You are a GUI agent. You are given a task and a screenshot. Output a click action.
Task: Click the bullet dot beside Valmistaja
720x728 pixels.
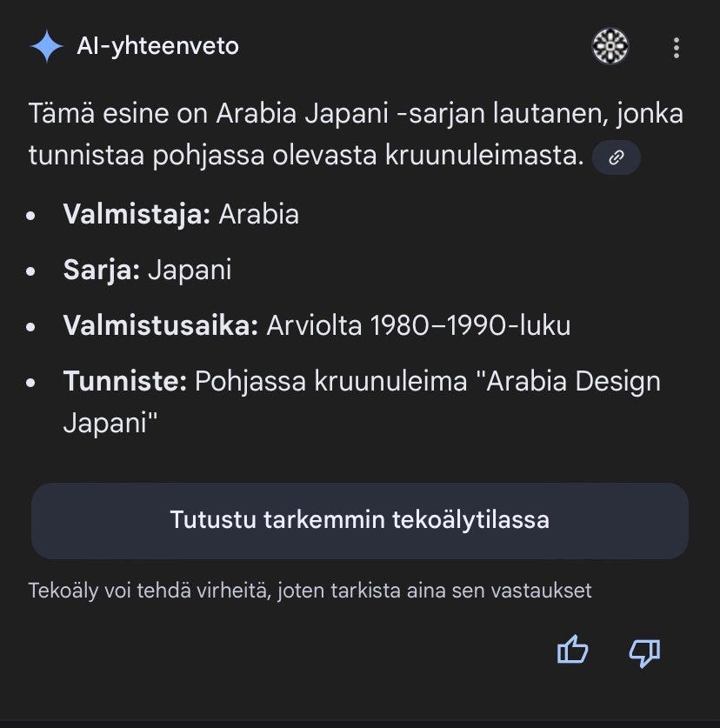[32, 216]
